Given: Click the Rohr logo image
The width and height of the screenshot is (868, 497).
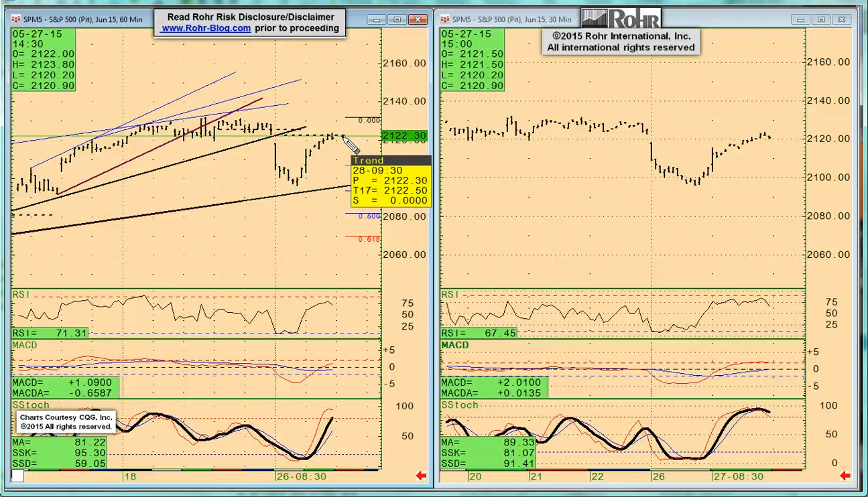Looking at the screenshot, I should 621,18.
